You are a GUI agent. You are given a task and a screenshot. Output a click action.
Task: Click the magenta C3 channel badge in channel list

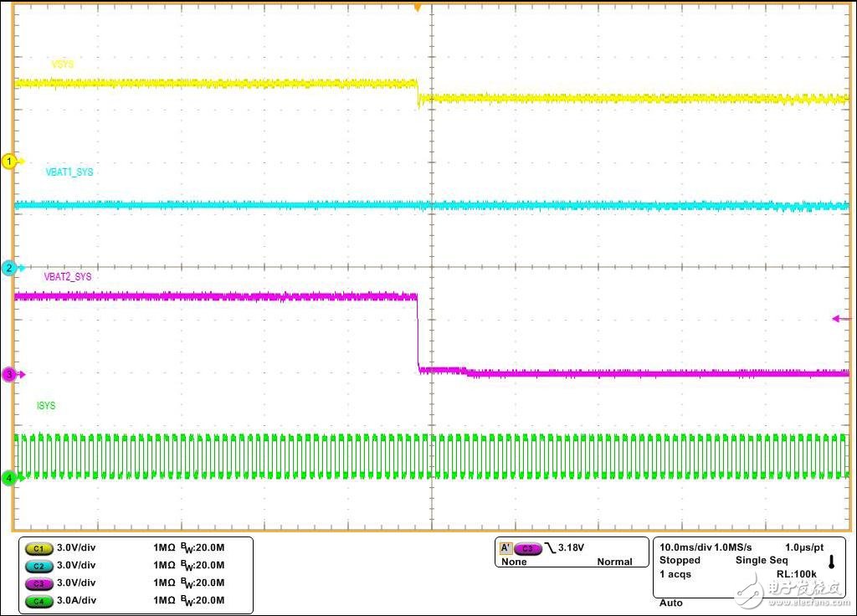click(38, 583)
